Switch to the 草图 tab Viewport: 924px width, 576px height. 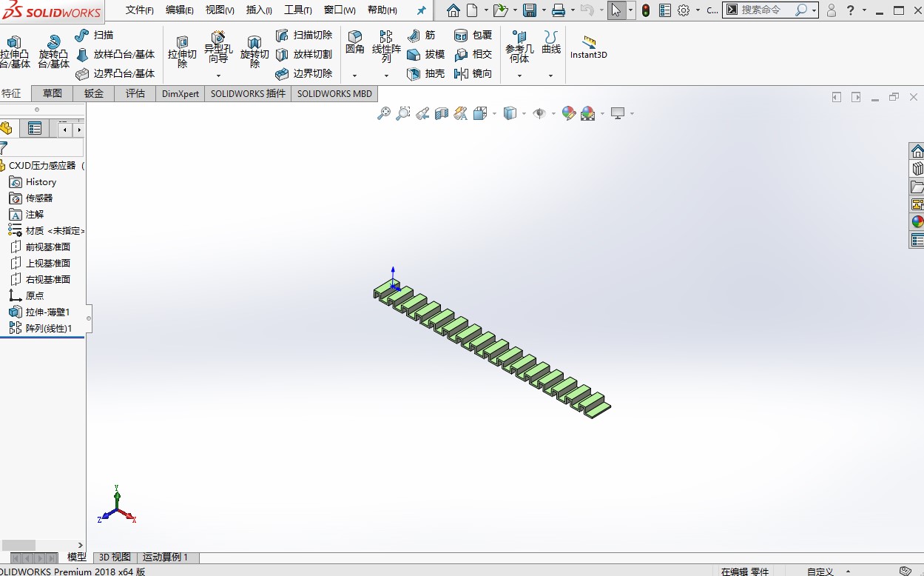click(52, 94)
